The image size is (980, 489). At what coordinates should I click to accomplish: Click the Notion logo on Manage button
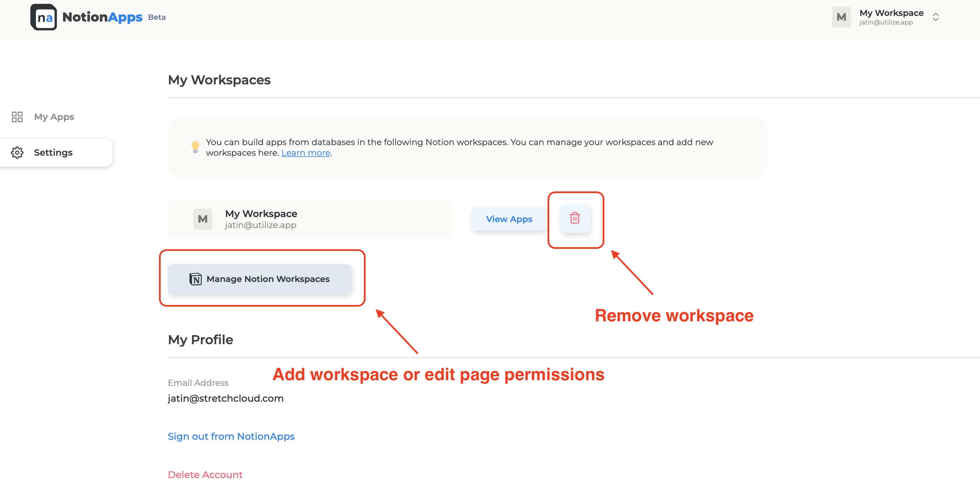coord(195,279)
